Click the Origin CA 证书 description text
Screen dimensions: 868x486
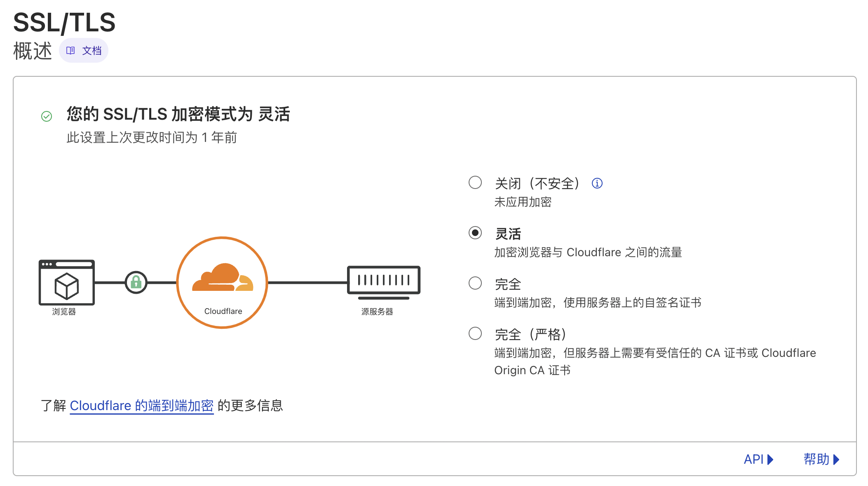pyautogui.click(x=533, y=370)
